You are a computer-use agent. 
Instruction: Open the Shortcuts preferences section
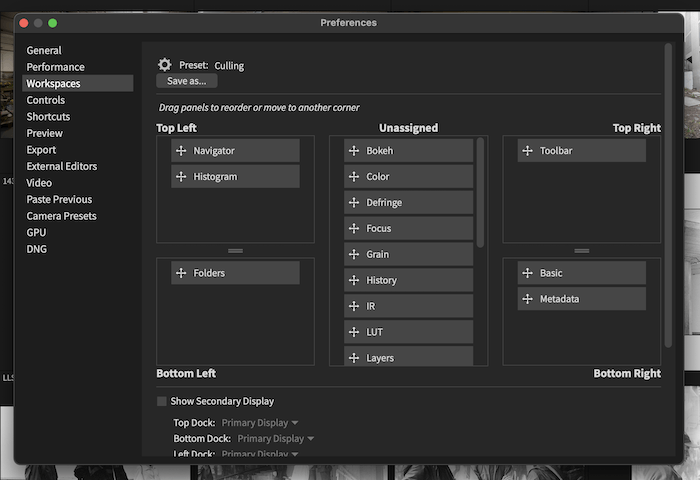pos(48,117)
